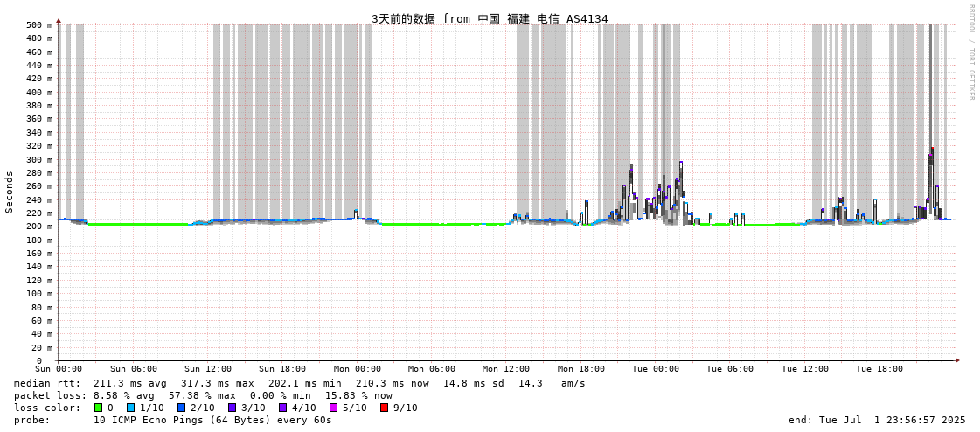The width and height of the screenshot is (980, 432).
Task: Click the red 9/10 loss color swatch
Action: coord(384,408)
